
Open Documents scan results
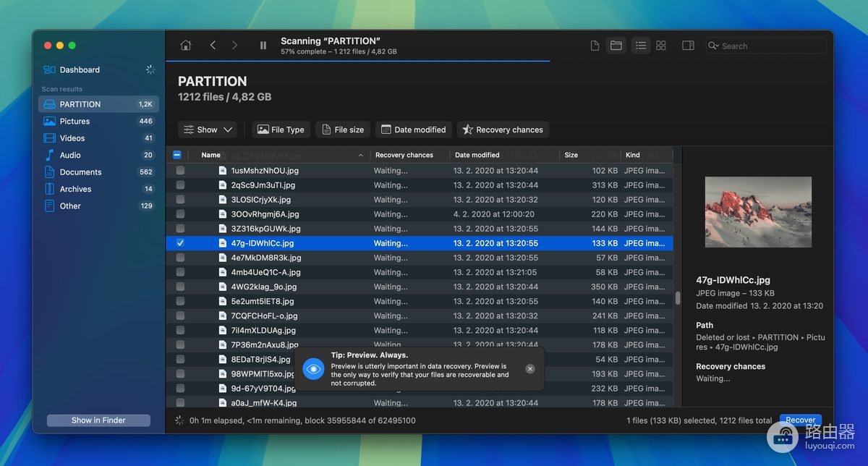point(98,172)
